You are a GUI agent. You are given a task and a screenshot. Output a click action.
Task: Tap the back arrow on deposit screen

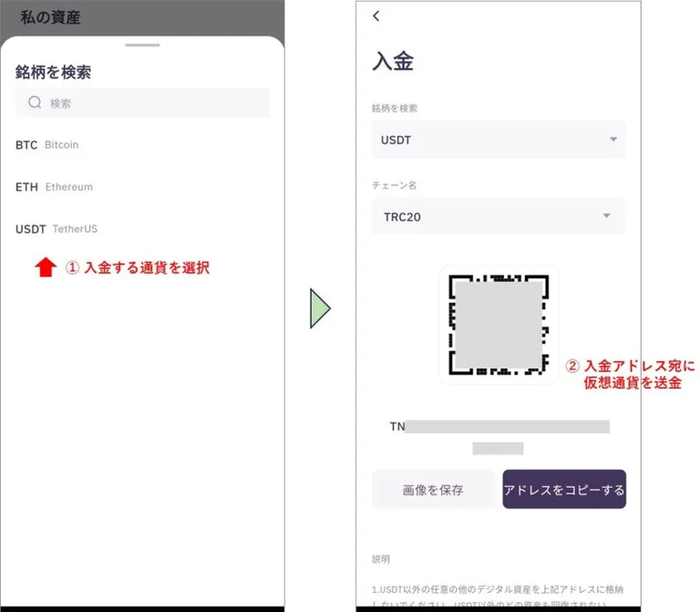pos(376,16)
